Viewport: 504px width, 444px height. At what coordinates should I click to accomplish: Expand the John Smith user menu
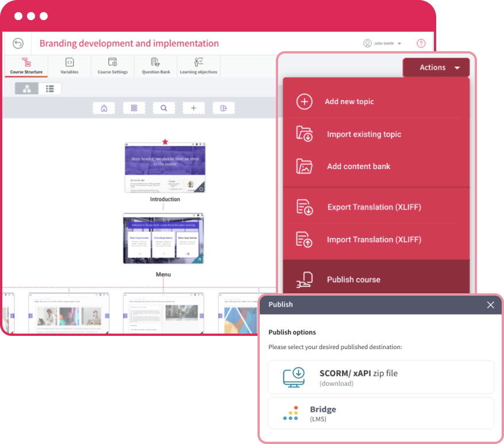(x=383, y=44)
